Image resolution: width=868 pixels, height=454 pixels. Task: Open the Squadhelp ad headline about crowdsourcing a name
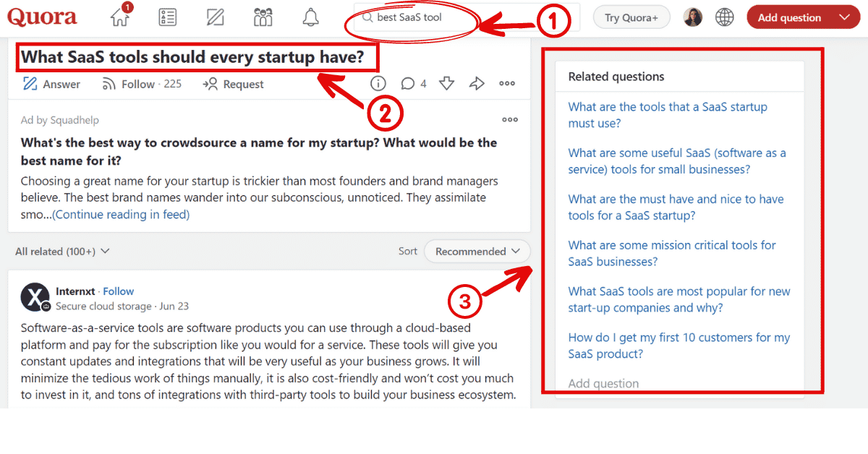click(259, 151)
